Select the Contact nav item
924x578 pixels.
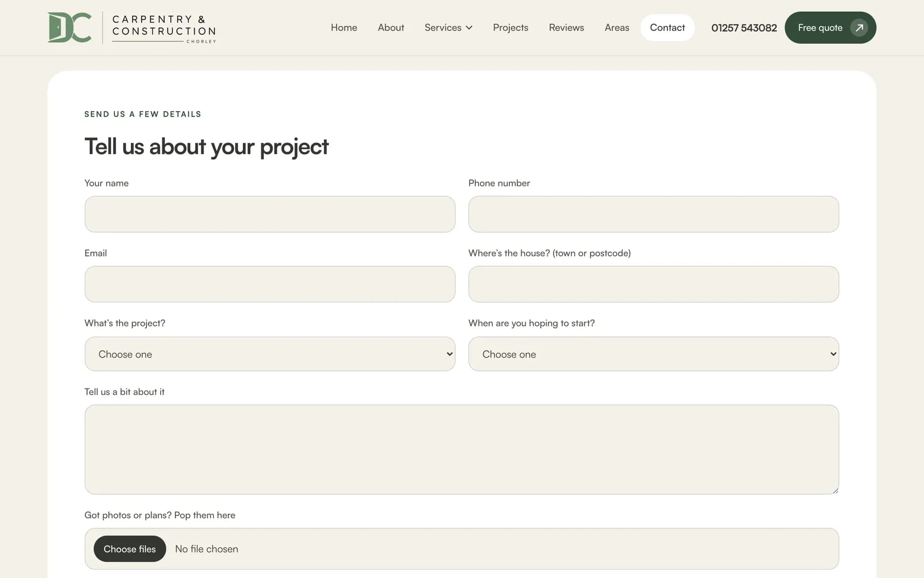click(x=667, y=28)
